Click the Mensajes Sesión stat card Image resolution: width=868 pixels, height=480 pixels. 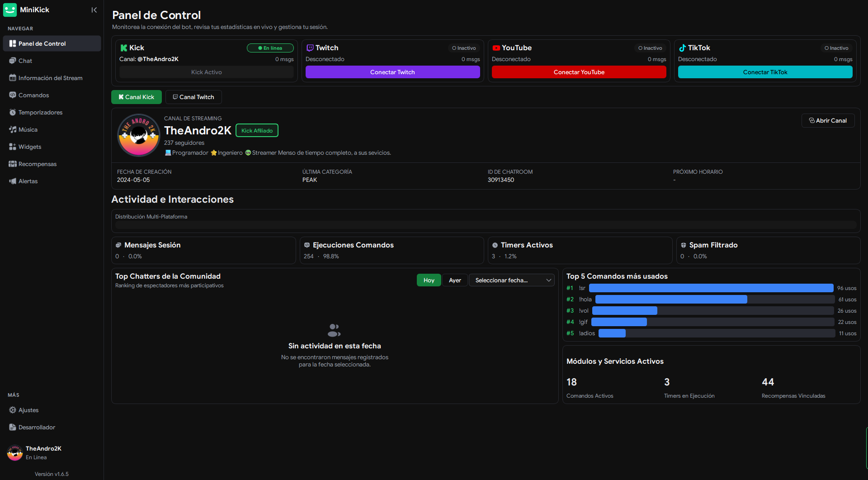coord(203,250)
